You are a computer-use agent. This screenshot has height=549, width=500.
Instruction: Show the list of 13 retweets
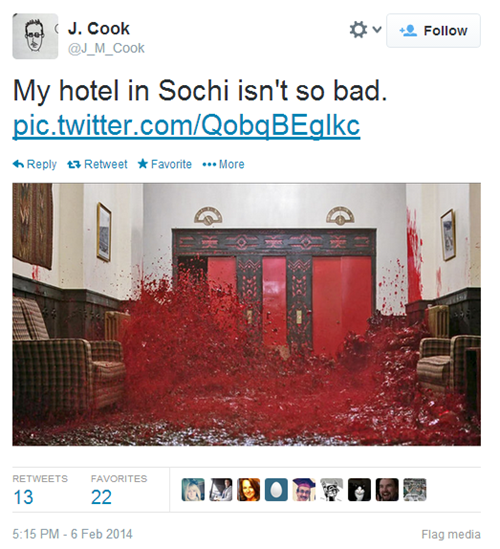tap(40, 491)
